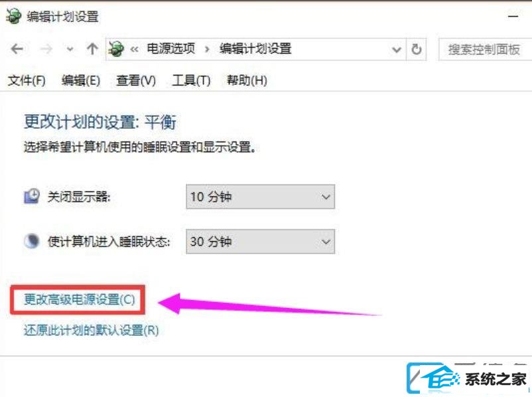This screenshot has width=532, height=397.
Task: Expand the sleep 30 分钟 dropdown
Action: click(260, 242)
